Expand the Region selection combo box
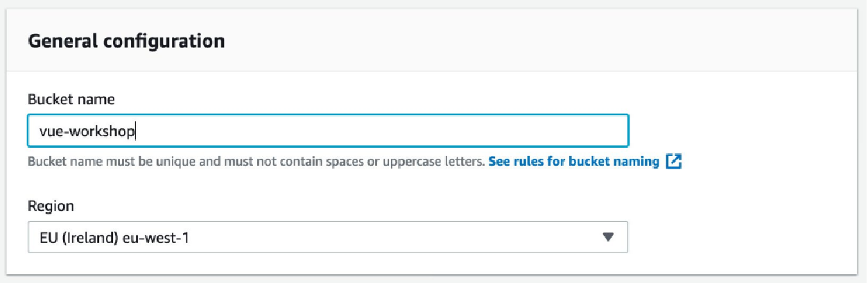The height and width of the screenshot is (283, 868). pos(328,237)
